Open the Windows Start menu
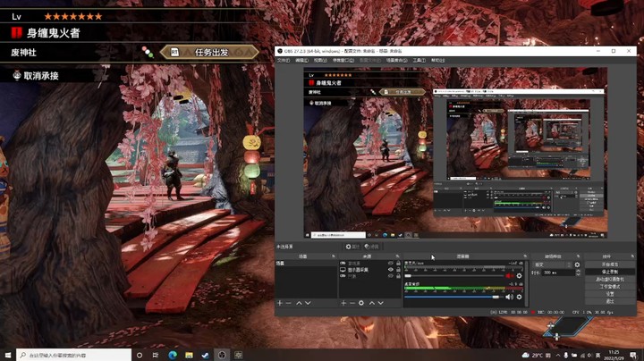This screenshot has width=644, height=361. click(8, 355)
